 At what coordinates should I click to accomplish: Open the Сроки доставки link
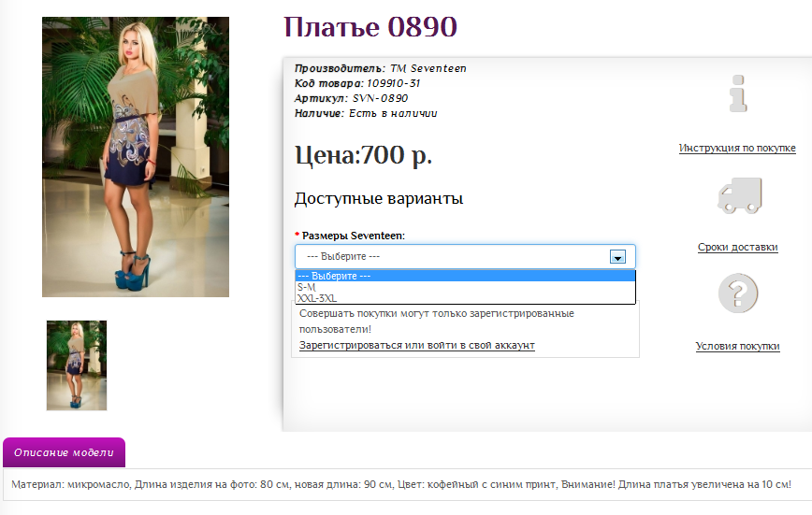click(x=737, y=247)
